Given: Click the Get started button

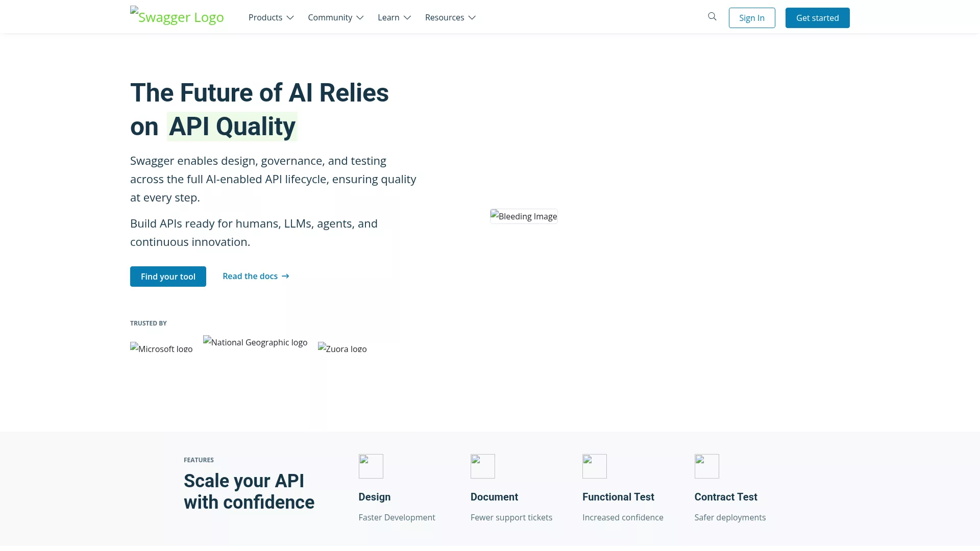Looking at the screenshot, I should click(x=817, y=18).
